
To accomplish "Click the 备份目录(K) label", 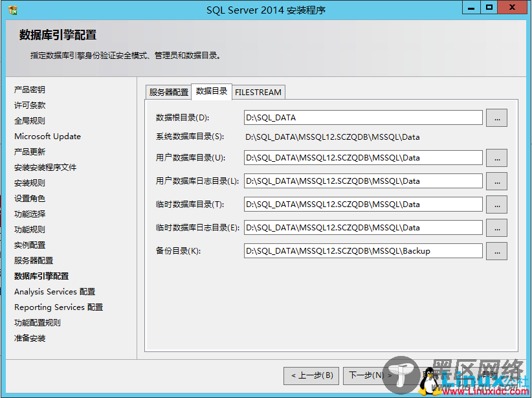I will (x=178, y=251).
